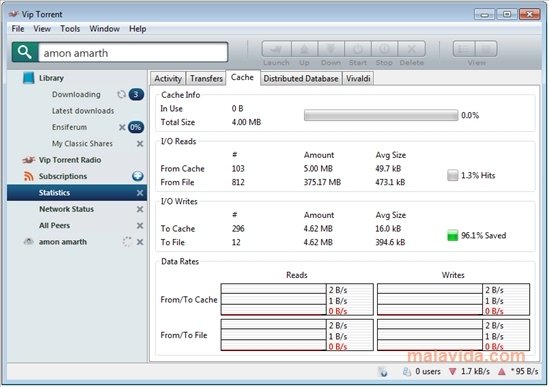Click the red download speed arrow
Screen dimensions: 549x387
pos(452,372)
